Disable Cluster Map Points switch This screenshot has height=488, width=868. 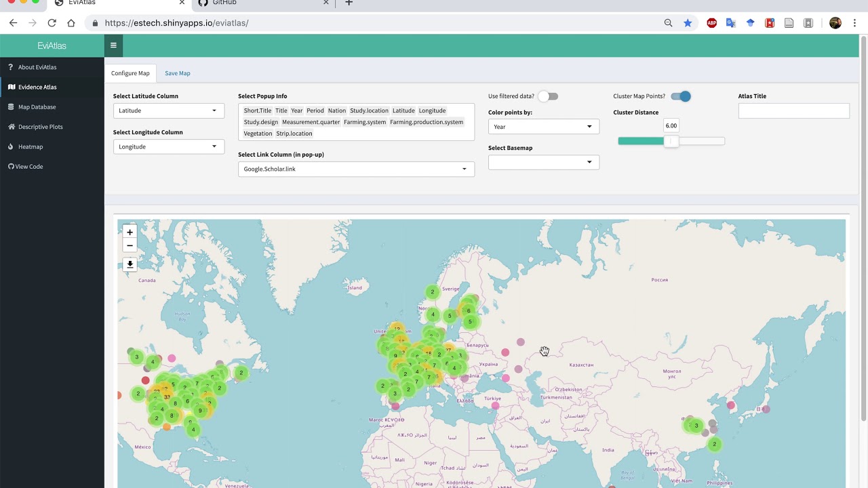pyautogui.click(x=681, y=96)
